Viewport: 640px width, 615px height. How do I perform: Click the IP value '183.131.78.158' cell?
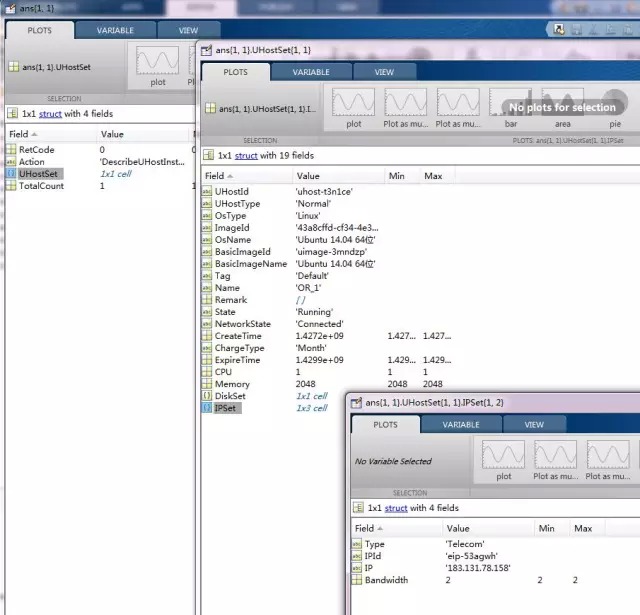[481, 568]
